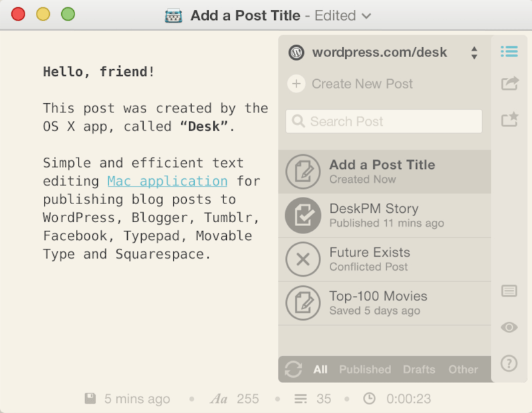This screenshot has height=413, width=532.
Task: Click the saved disk icon in status bar
Action: tap(90, 398)
